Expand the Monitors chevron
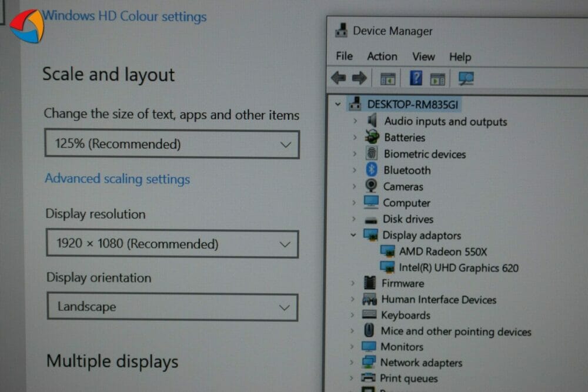The height and width of the screenshot is (392, 588). tap(352, 347)
